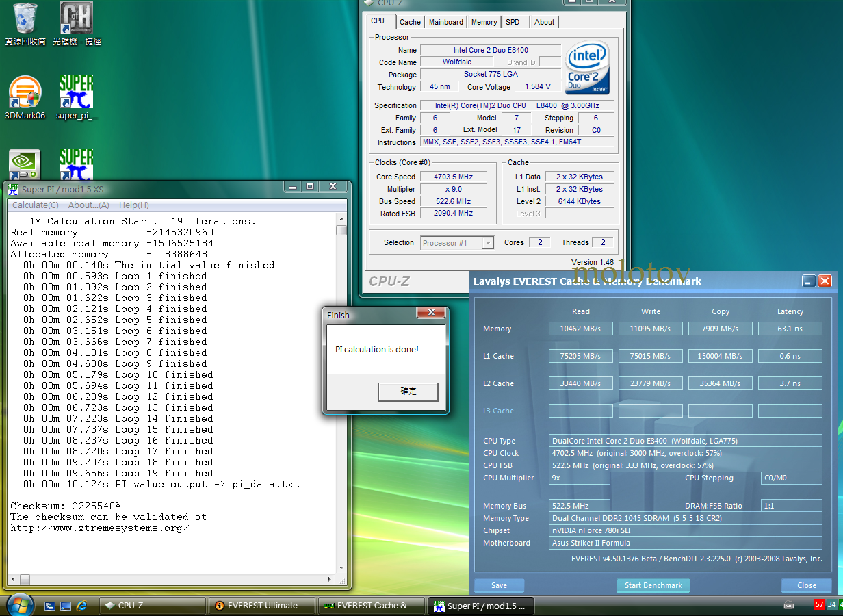Click the Memory Latency value 63.1 ns

pos(790,329)
